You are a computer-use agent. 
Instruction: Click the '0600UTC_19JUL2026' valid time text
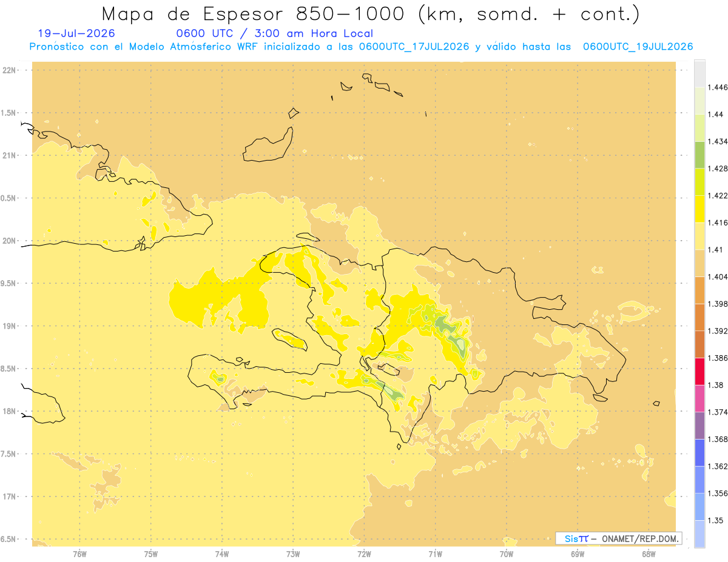(x=638, y=47)
